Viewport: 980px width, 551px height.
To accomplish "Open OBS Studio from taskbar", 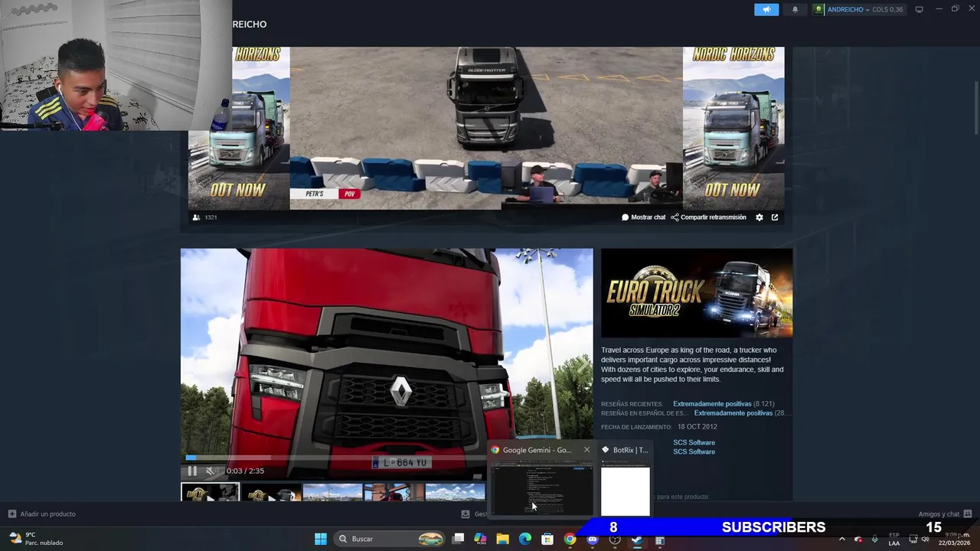I will pyautogui.click(x=614, y=539).
